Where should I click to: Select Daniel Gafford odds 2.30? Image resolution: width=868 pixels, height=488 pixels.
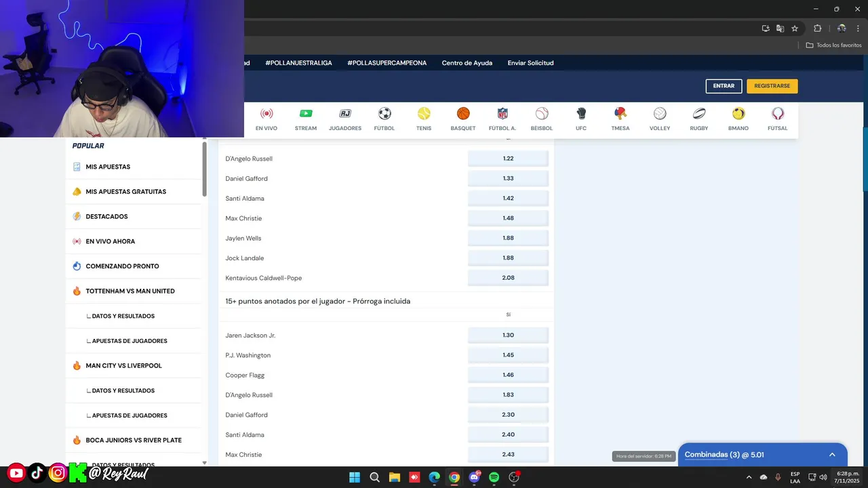[508, 415]
